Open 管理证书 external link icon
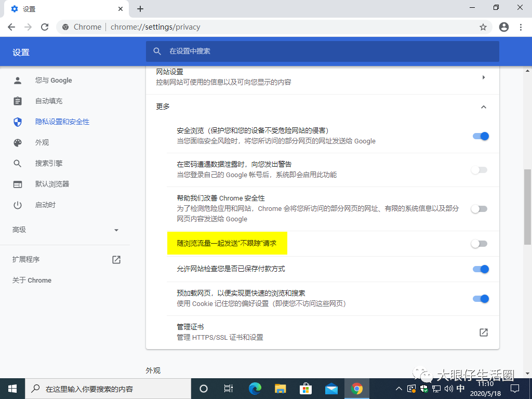The image size is (532, 399). tap(484, 332)
